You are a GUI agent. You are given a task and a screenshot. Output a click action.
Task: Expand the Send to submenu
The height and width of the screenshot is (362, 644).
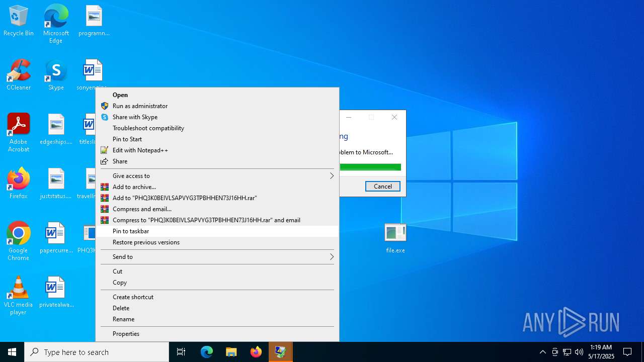[x=217, y=257]
